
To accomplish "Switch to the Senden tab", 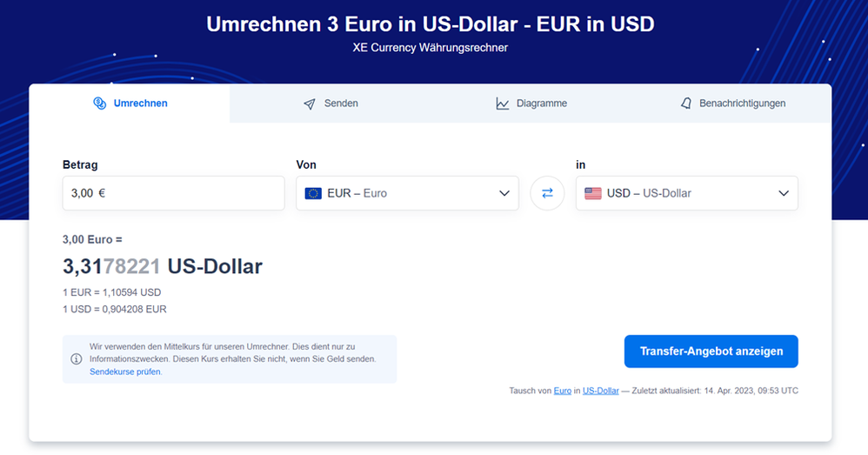I will (331, 104).
